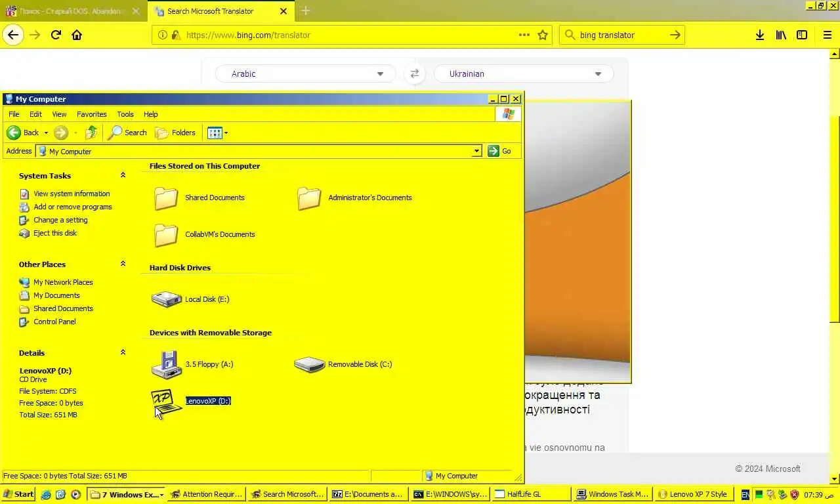Swap translator languages with the arrows icon

tap(414, 73)
